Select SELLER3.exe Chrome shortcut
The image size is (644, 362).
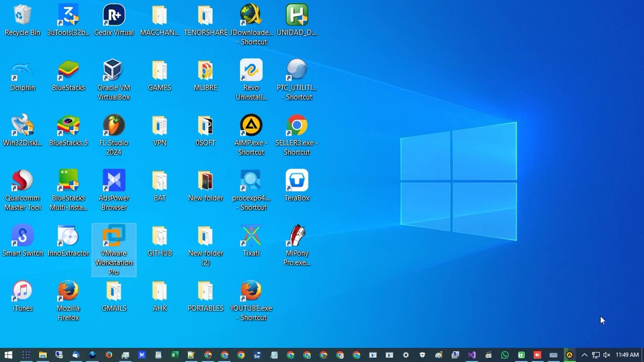tap(297, 135)
